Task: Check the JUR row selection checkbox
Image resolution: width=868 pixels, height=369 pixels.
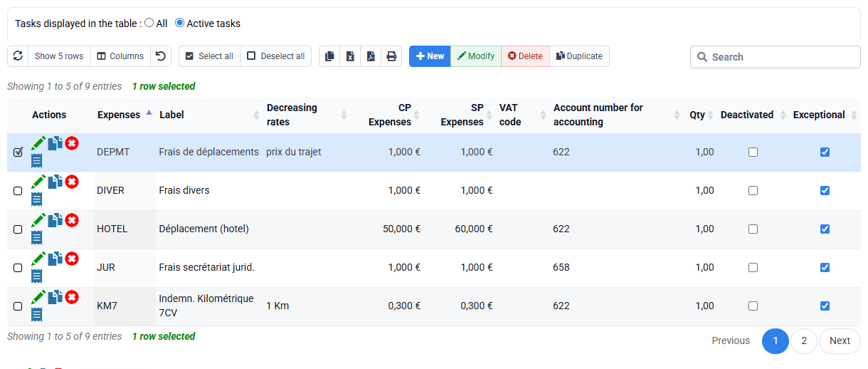Action: click(18, 267)
